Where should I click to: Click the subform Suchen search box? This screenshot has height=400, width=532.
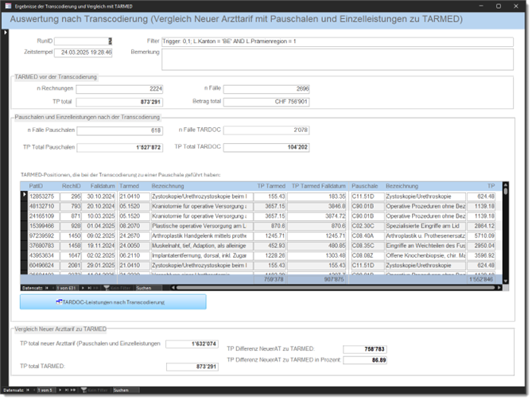pyautogui.click(x=148, y=288)
